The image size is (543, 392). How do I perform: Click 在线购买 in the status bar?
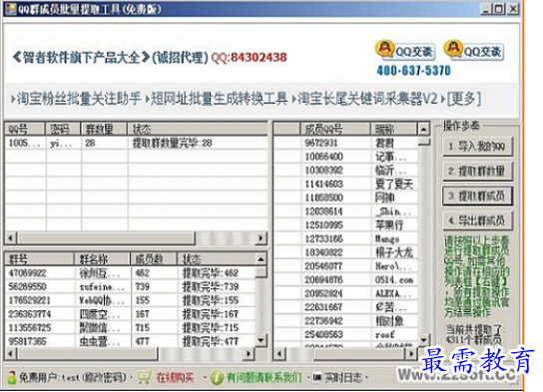[175, 377]
